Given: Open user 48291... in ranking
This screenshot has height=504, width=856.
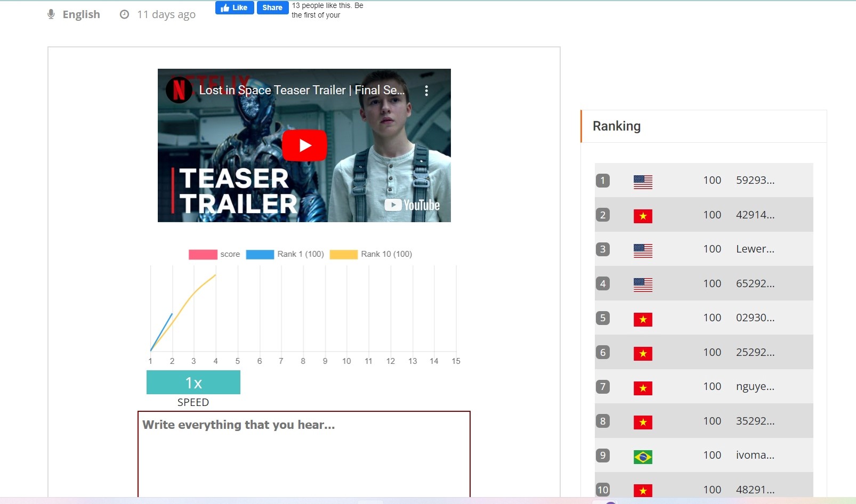Looking at the screenshot, I should pos(755,490).
